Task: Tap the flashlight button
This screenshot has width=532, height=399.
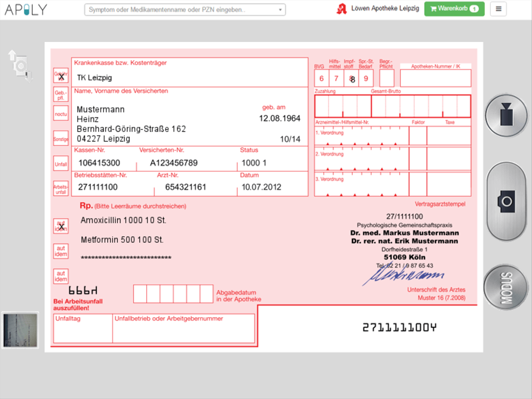Action: coord(506,115)
